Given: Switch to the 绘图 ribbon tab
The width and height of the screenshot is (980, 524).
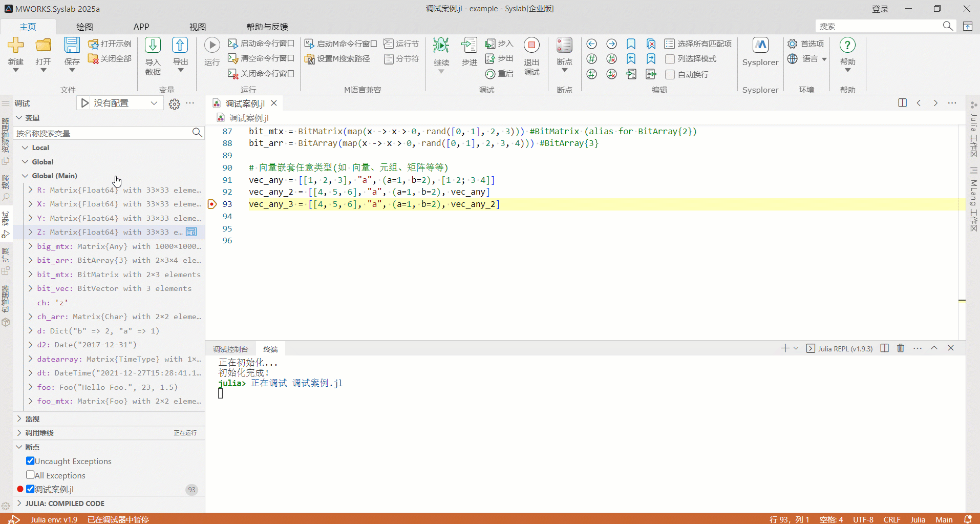Looking at the screenshot, I should tap(84, 27).
